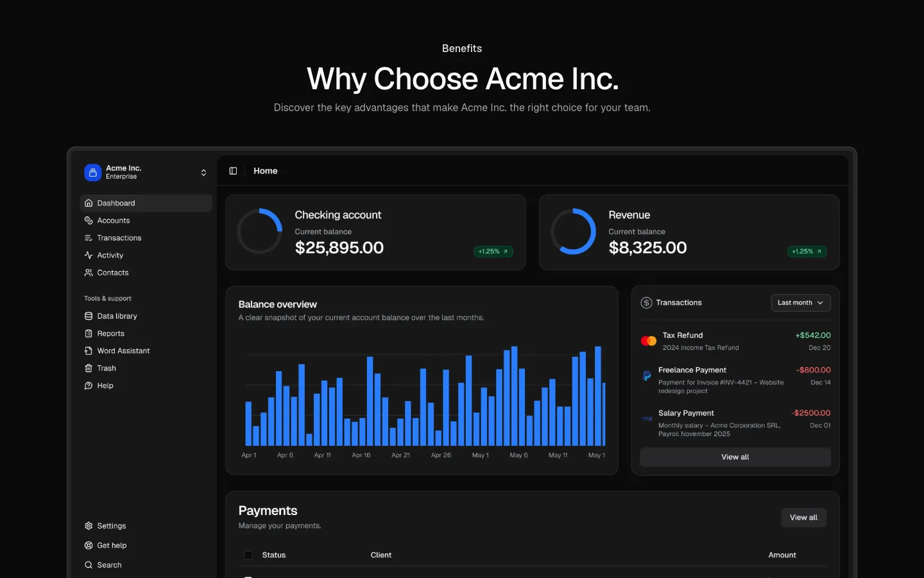Click the May 6 axis label
This screenshot has width=924, height=578.
518,455
